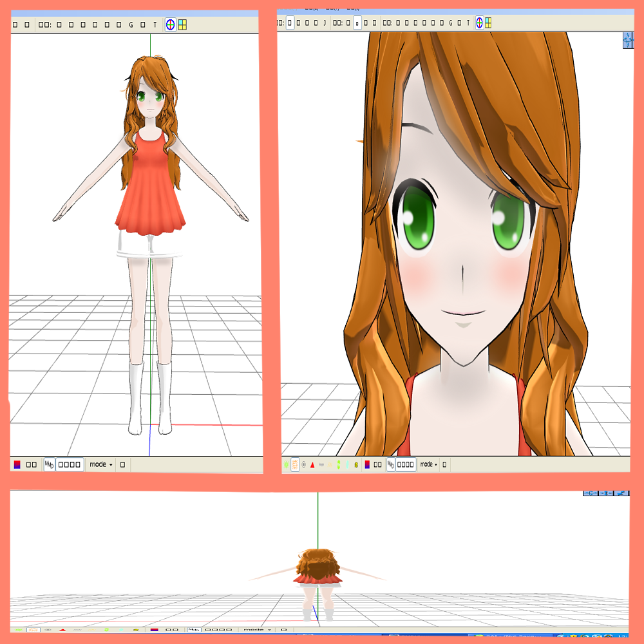
Task: Toggle the gray circle target icon in right view
Action: point(303,464)
